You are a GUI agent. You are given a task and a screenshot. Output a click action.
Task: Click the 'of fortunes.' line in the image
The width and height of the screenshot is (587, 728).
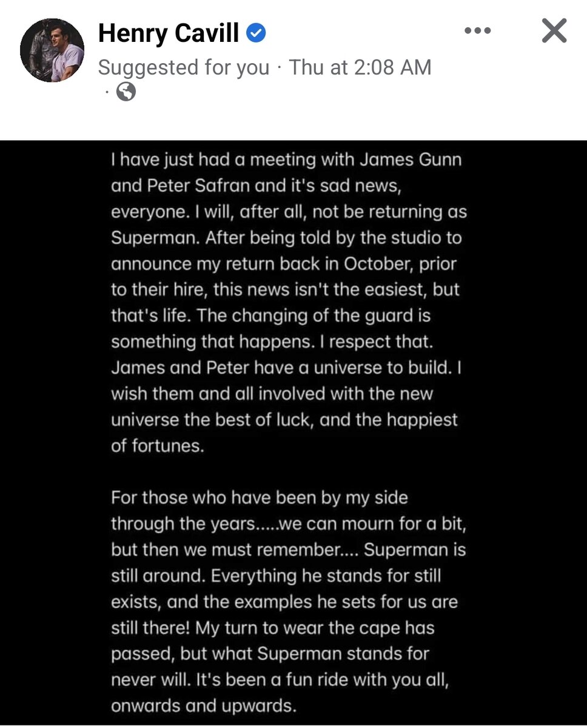pos(156,446)
